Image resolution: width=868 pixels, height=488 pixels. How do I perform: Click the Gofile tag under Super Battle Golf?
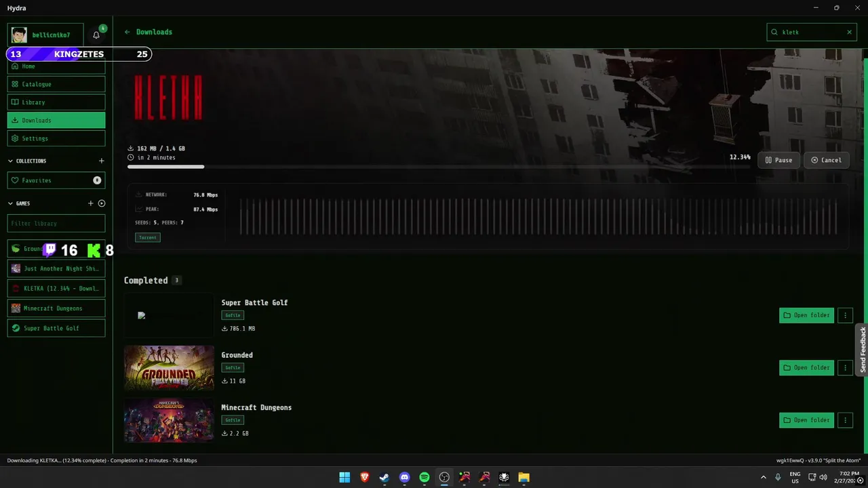point(233,315)
